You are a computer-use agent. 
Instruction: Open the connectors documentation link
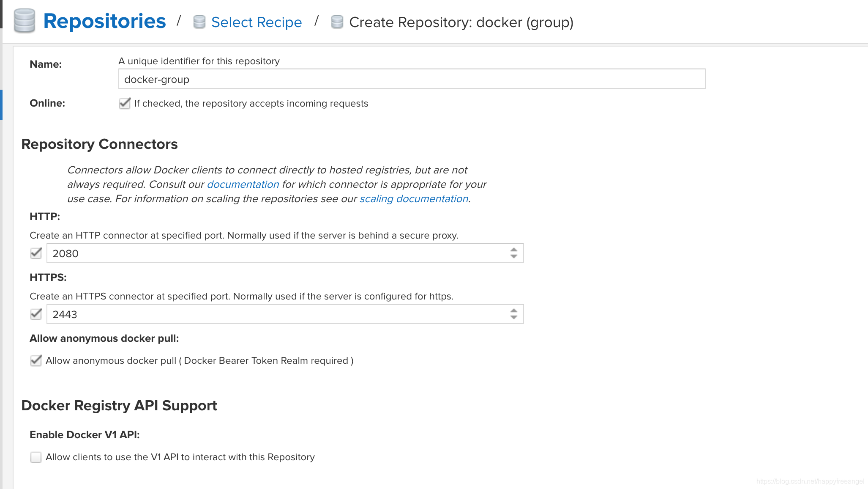tap(243, 184)
